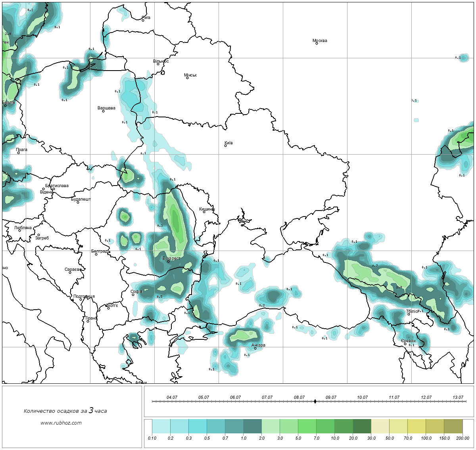Jump to 04.07 on the timeline
The image size is (476, 450).
pyautogui.click(x=172, y=401)
